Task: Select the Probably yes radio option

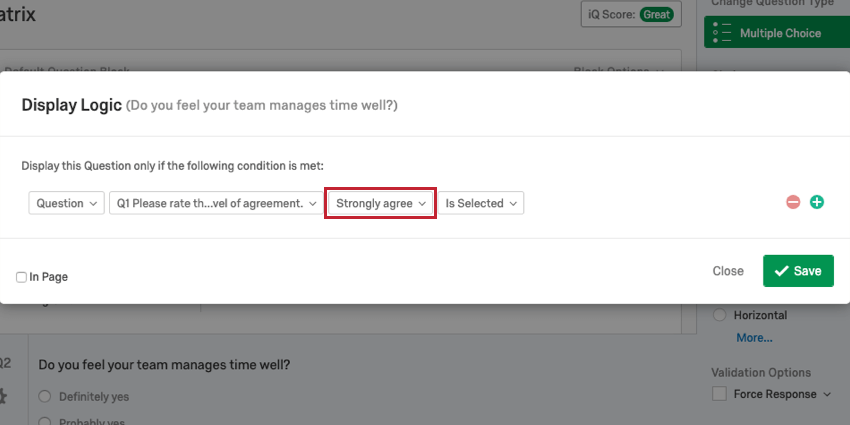Action: tap(44, 422)
